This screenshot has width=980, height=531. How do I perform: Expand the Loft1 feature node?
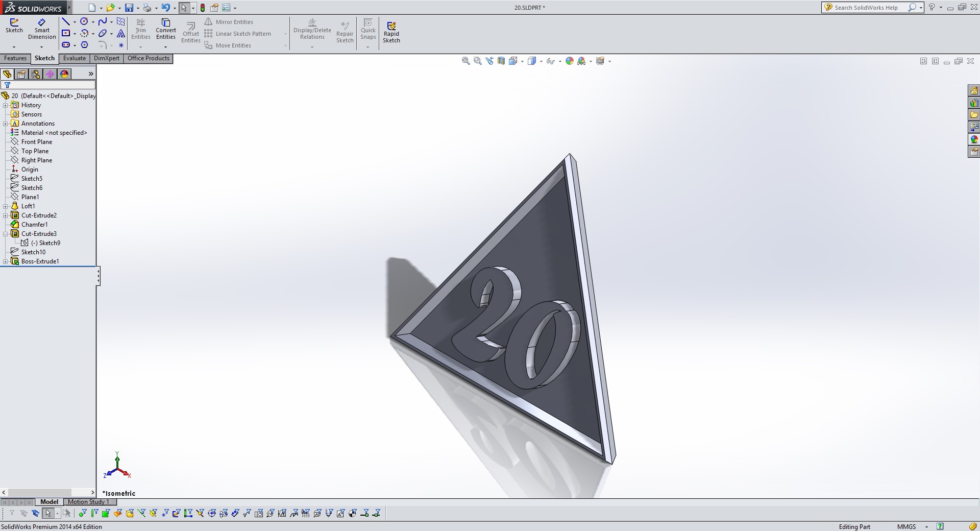click(x=6, y=206)
